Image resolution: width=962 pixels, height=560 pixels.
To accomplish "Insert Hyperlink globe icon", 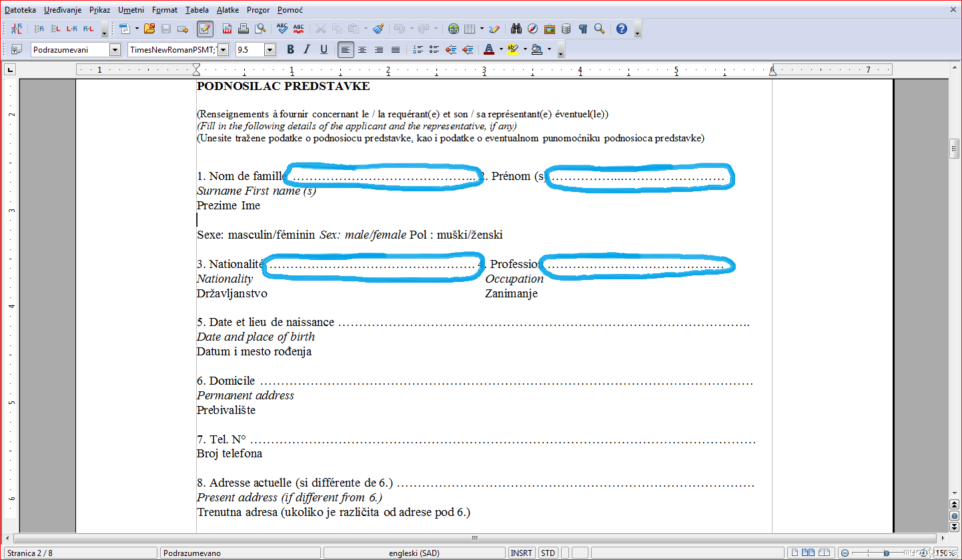I will point(454,29).
